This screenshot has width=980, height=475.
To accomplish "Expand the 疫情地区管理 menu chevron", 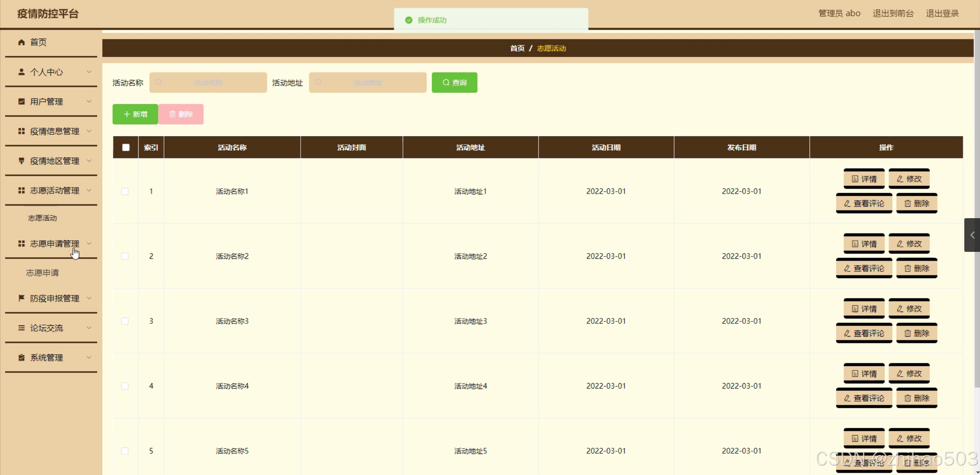I will pos(89,161).
